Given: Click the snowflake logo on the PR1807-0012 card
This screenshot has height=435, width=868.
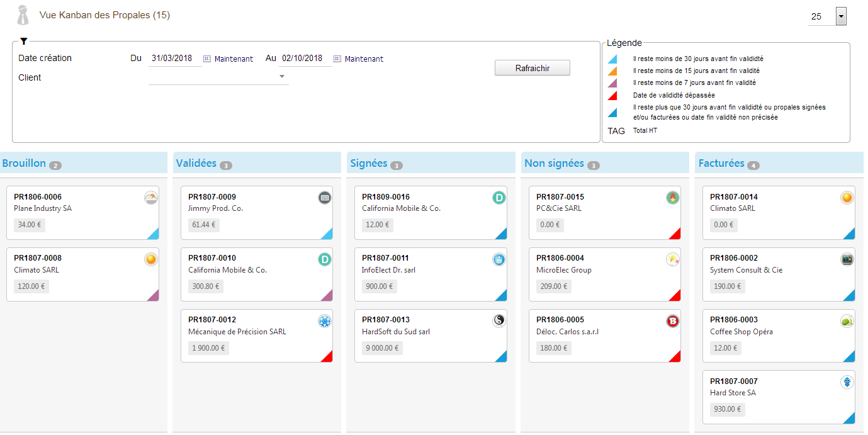Looking at the screenshot, I should [324, 322].
